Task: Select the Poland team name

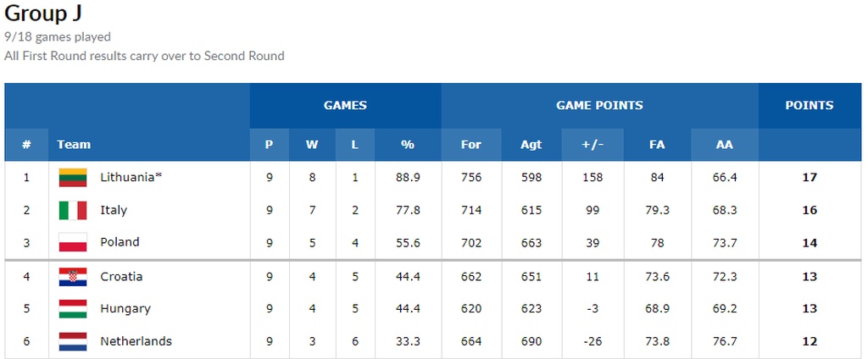Action: pos(120,242)
